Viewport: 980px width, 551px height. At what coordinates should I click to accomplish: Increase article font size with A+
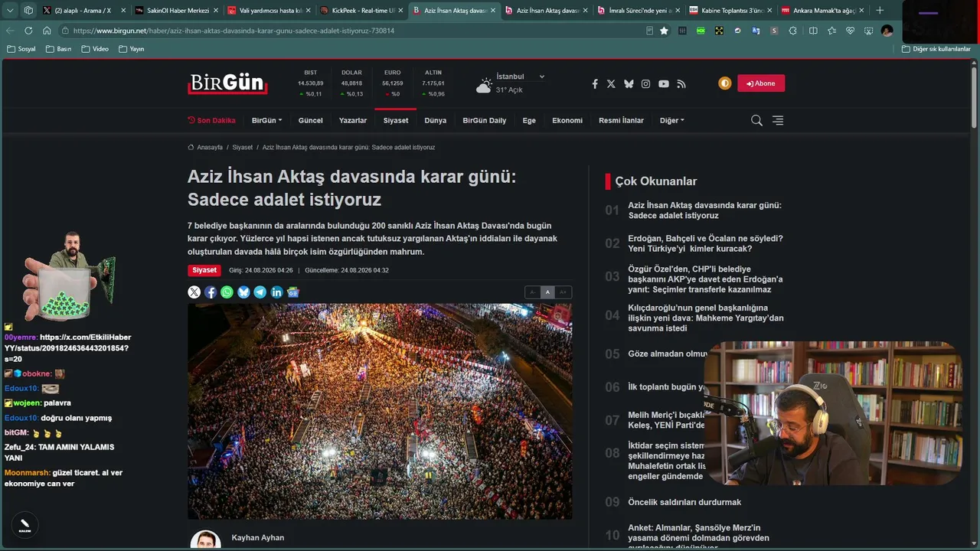[x=563, y=292]
